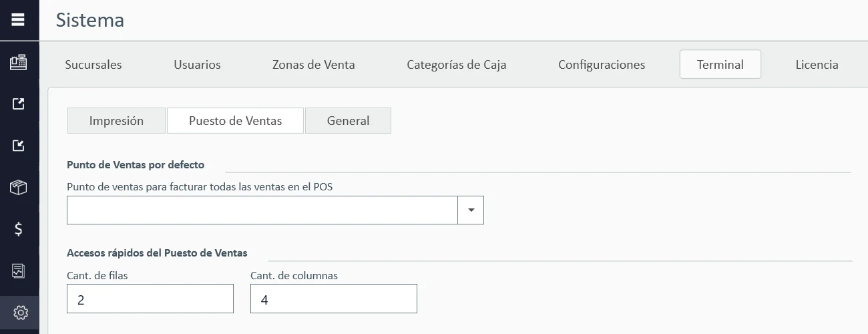
Task: Click the Sistema page title
Action: 90,20
